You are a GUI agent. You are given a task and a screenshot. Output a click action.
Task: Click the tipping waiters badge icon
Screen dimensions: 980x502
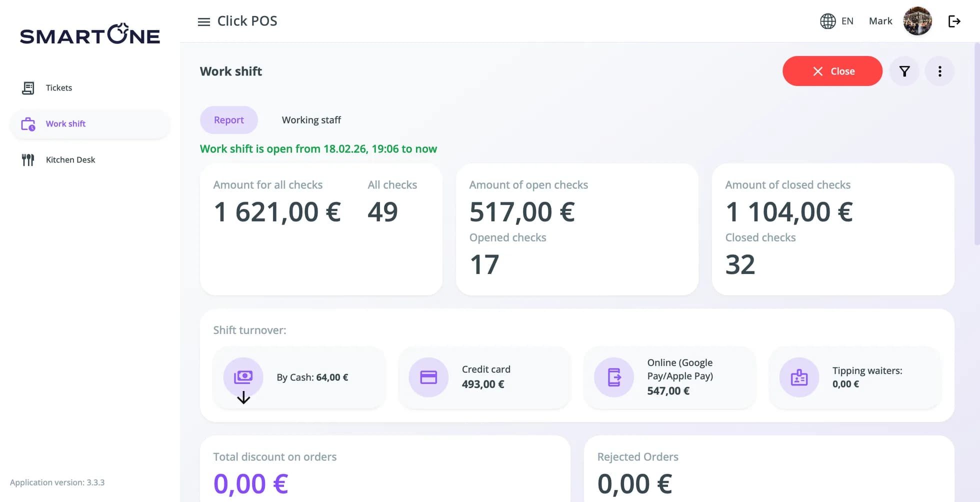799,377
